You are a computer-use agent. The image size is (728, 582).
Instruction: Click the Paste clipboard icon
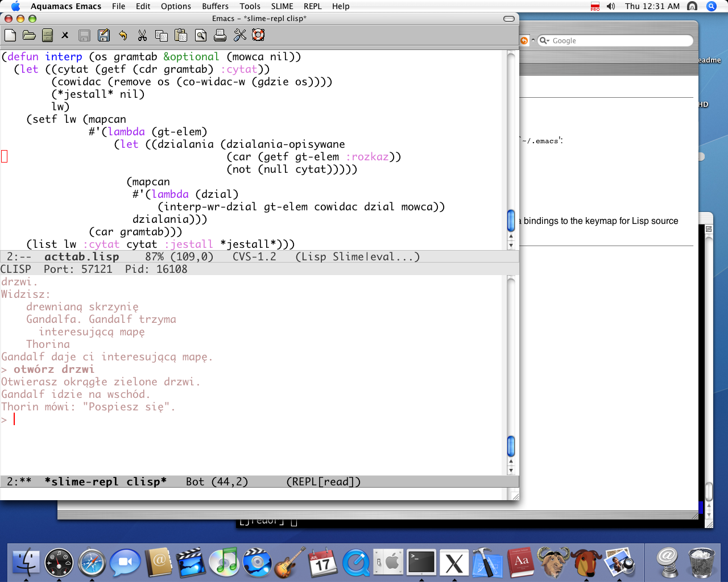[181, 35]
